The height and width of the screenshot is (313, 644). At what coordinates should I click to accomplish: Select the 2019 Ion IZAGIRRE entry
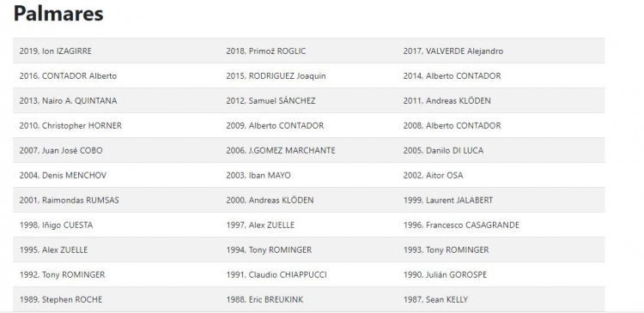56,51
